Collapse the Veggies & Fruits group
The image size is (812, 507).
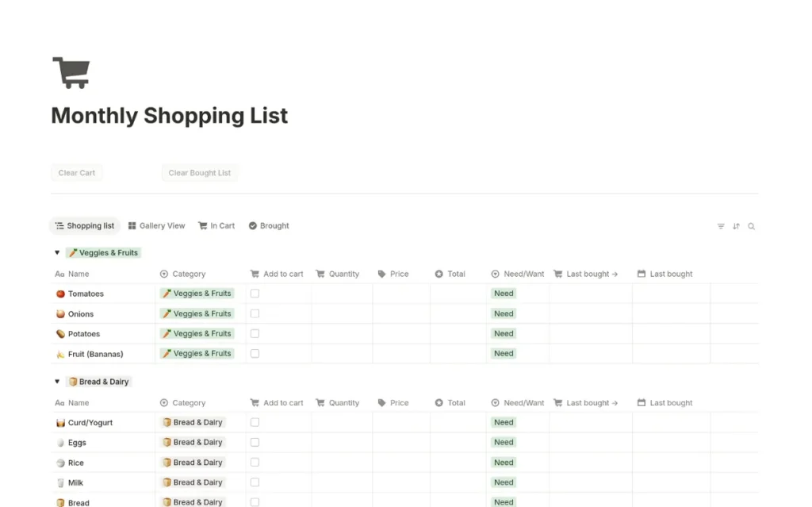[57, 253]
